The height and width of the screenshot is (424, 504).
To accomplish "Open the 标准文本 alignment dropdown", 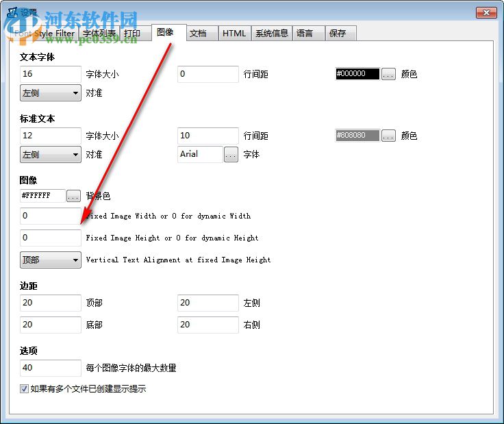I will [x=51, y=155].
